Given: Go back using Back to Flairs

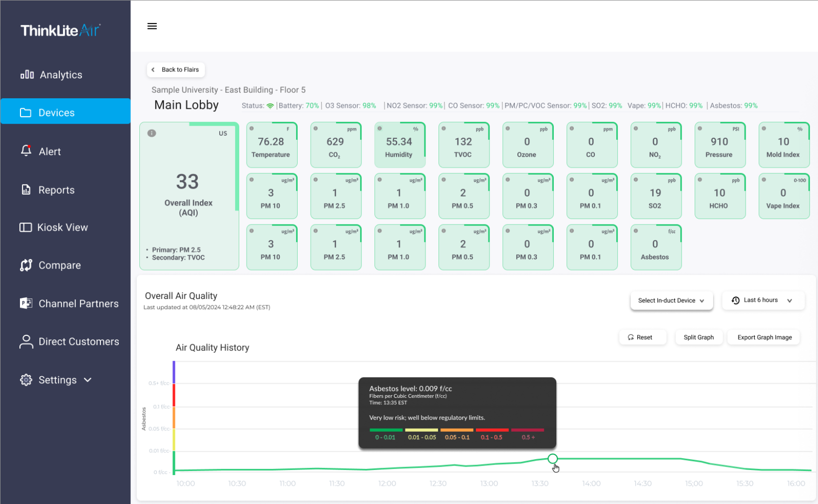Looking at the screenshot, I should point(176,70).
